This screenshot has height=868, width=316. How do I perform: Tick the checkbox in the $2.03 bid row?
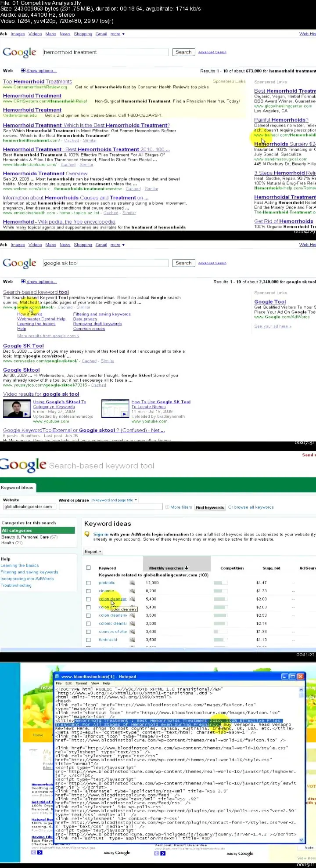(88, 607)
